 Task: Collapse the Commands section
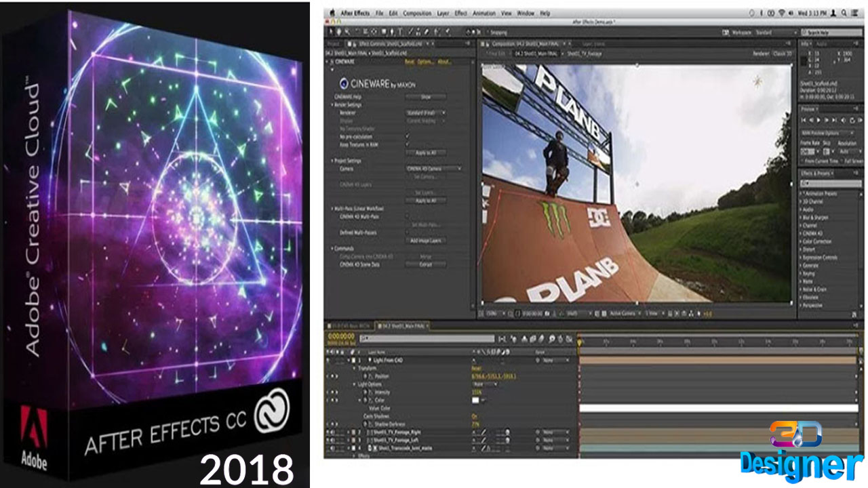tap(332, 249)
